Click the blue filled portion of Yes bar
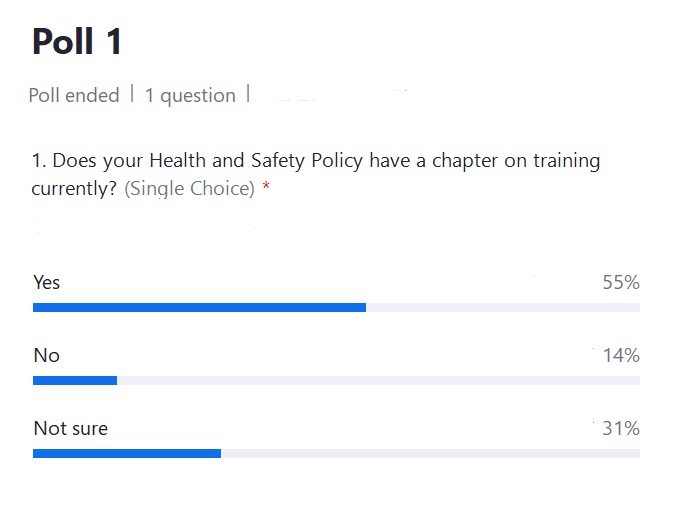This screenshot has height=532, width=677. point(199,307)
